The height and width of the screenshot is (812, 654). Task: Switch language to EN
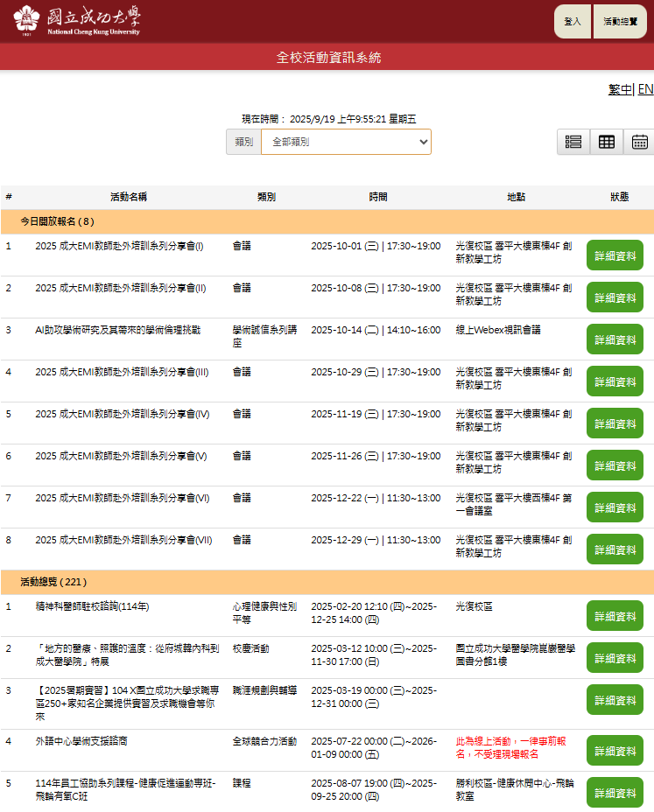(645, 89)
